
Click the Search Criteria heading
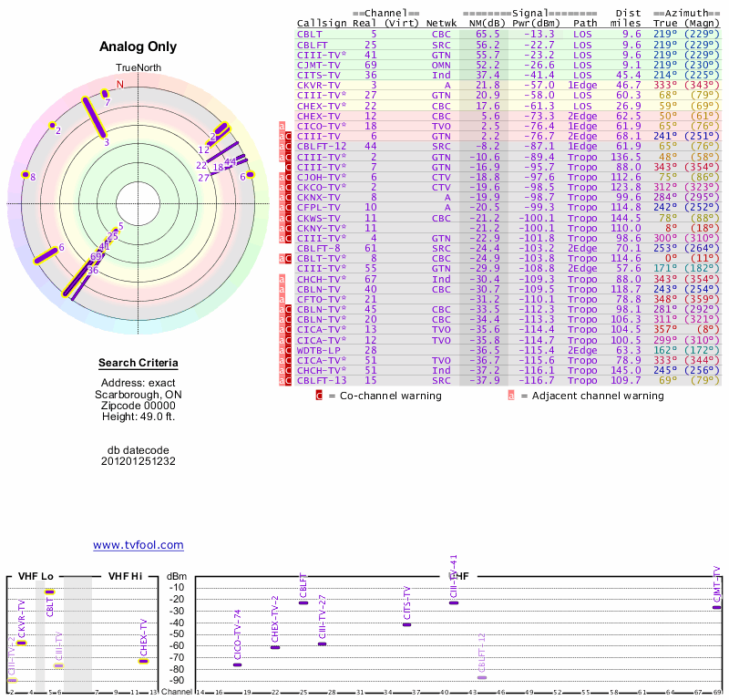[x=139, y=363]
